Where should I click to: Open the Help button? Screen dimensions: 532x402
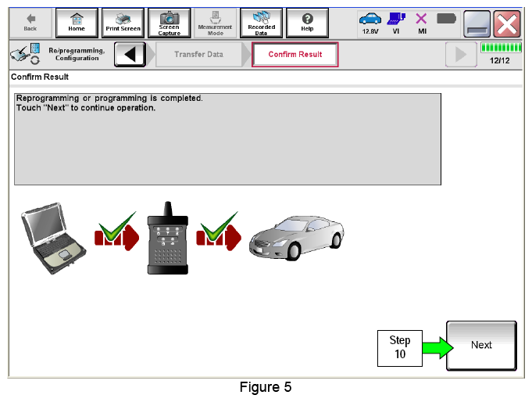(307, 22)
